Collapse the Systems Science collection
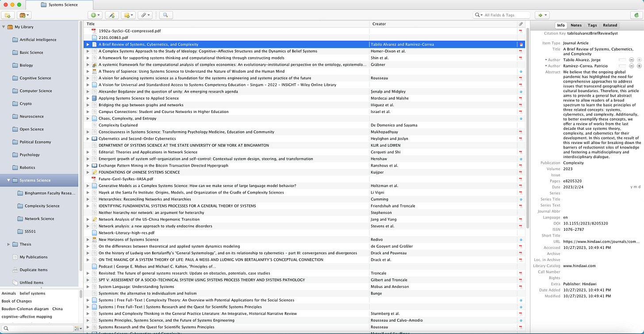Screen dimensions: 644x334 (9, 180)
